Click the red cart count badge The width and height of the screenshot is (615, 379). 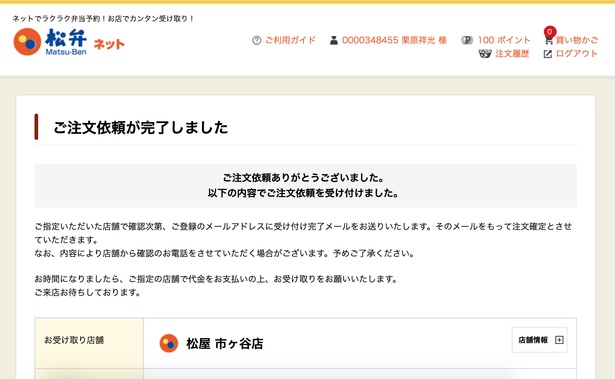tap(550, 31)
